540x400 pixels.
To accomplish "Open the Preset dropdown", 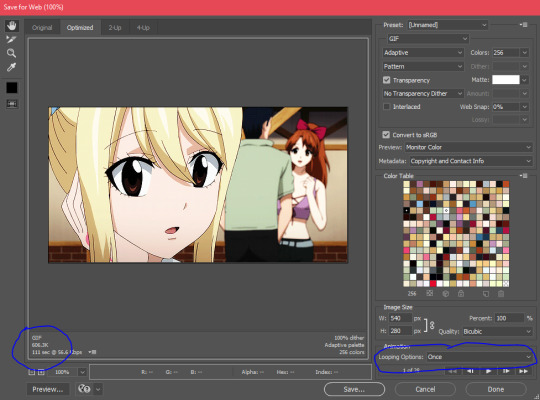I will (448, 25).
